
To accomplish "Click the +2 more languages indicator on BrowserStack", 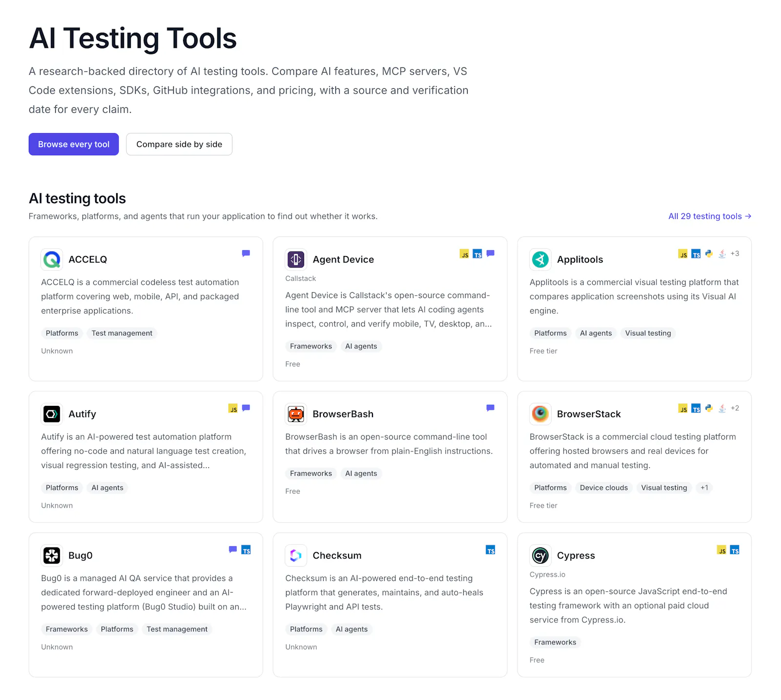I will 735,408.
